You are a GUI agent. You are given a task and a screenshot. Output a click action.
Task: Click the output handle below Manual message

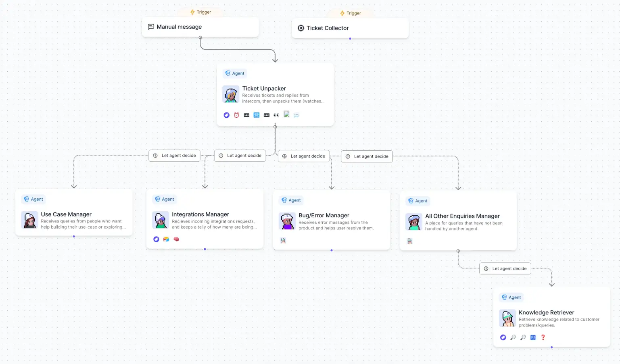[x=200, y=37]
